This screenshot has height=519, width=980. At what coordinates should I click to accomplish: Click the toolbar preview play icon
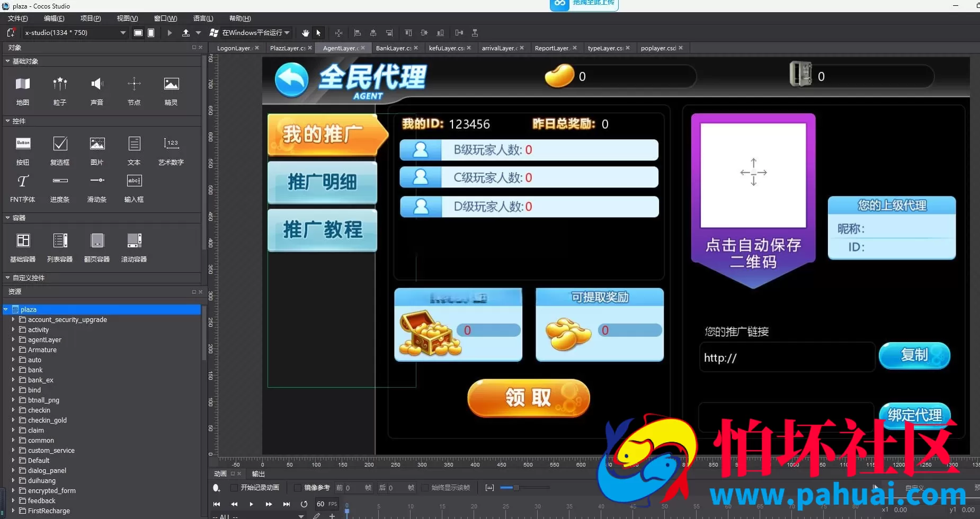170,33
